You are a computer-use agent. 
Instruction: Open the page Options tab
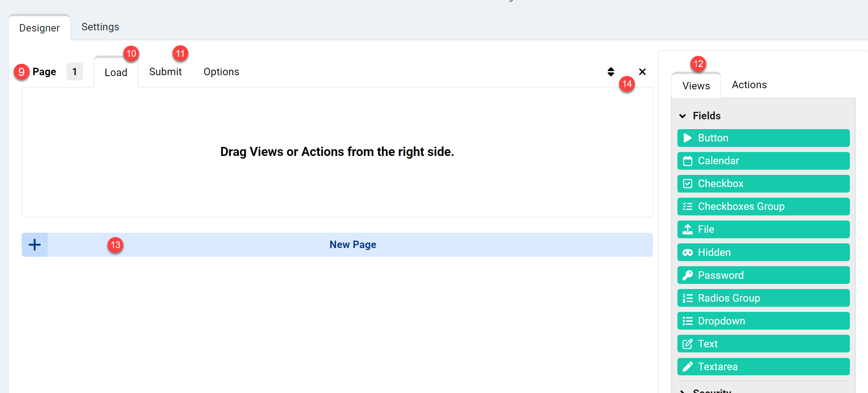[221, 72]
